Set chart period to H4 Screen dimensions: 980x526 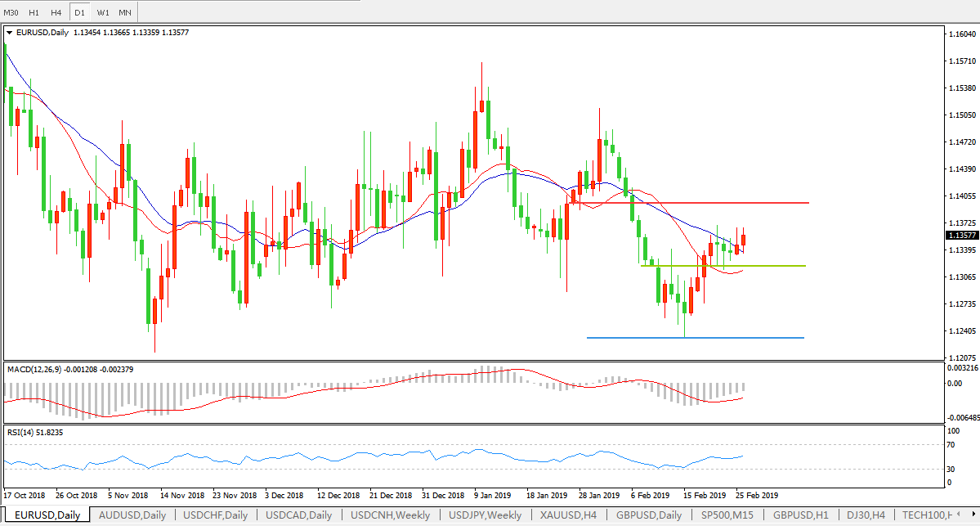point(56,13)
